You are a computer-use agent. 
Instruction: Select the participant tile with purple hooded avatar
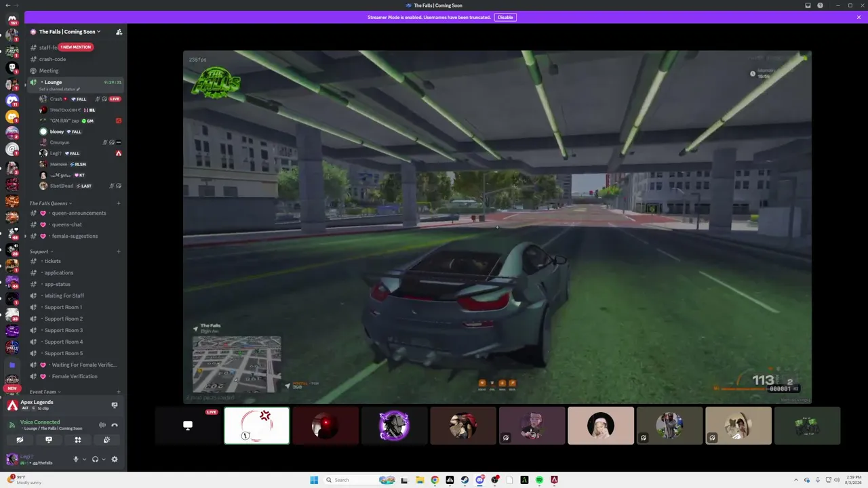click(394, 426)
